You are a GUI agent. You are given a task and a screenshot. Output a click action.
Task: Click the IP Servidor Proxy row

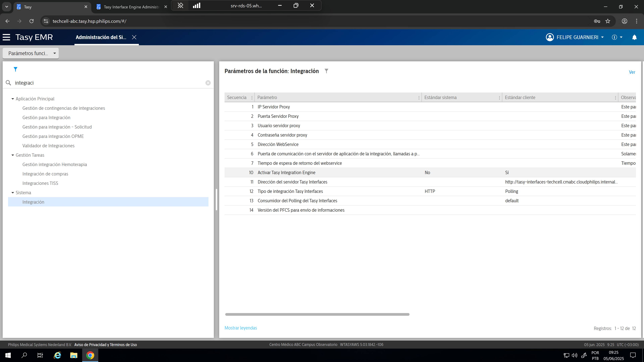430,107
